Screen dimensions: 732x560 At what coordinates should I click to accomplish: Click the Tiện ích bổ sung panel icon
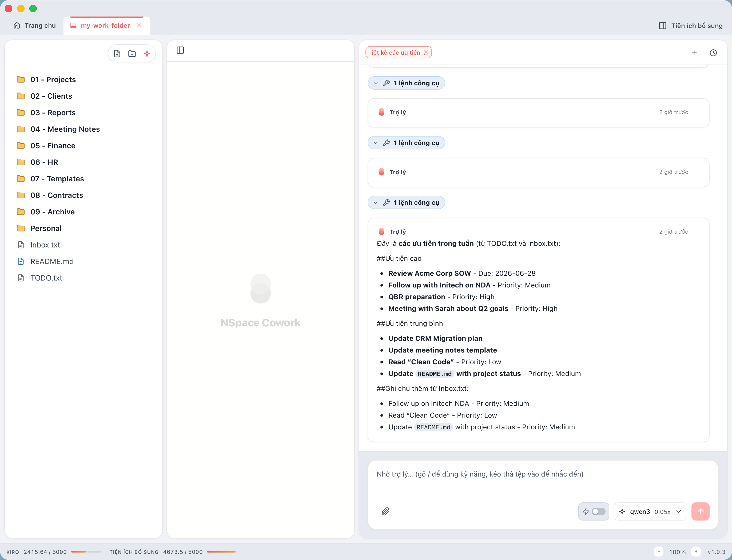click(x=663, y=26)
